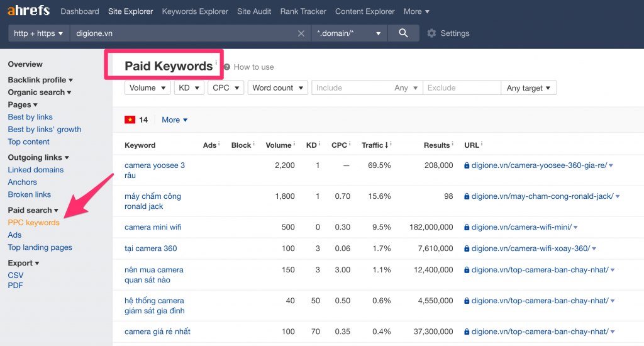Open keyword 'tại camera 360'

[151, 248]
